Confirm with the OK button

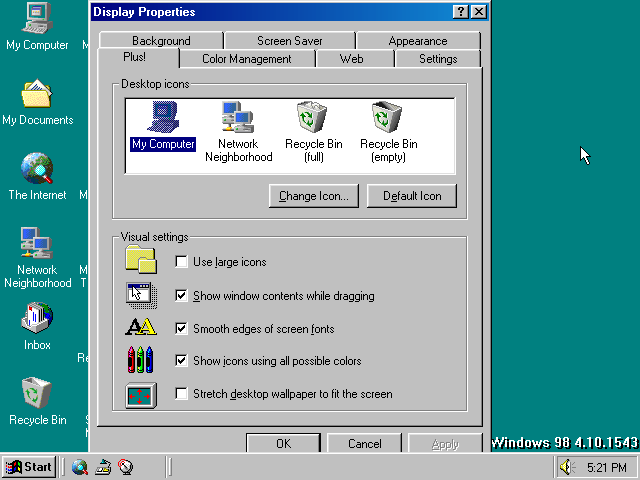point(283,443)
